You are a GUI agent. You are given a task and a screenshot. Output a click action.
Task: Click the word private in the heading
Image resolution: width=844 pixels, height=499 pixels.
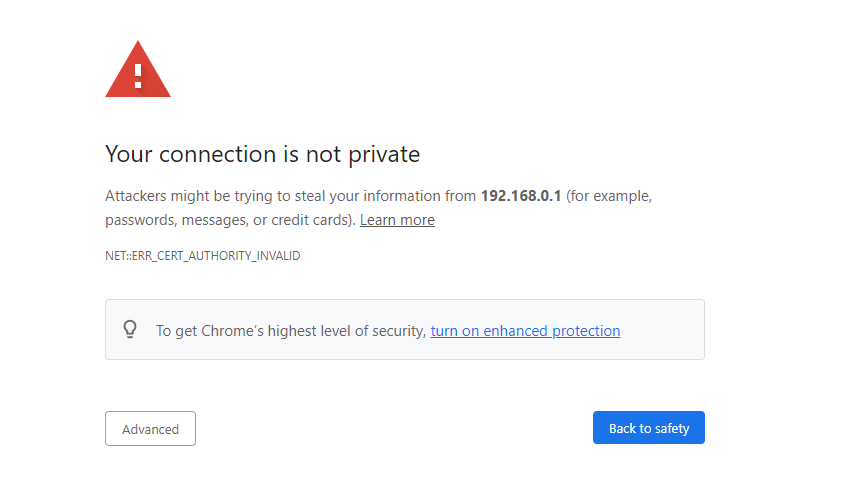click(x=384, y=154)
